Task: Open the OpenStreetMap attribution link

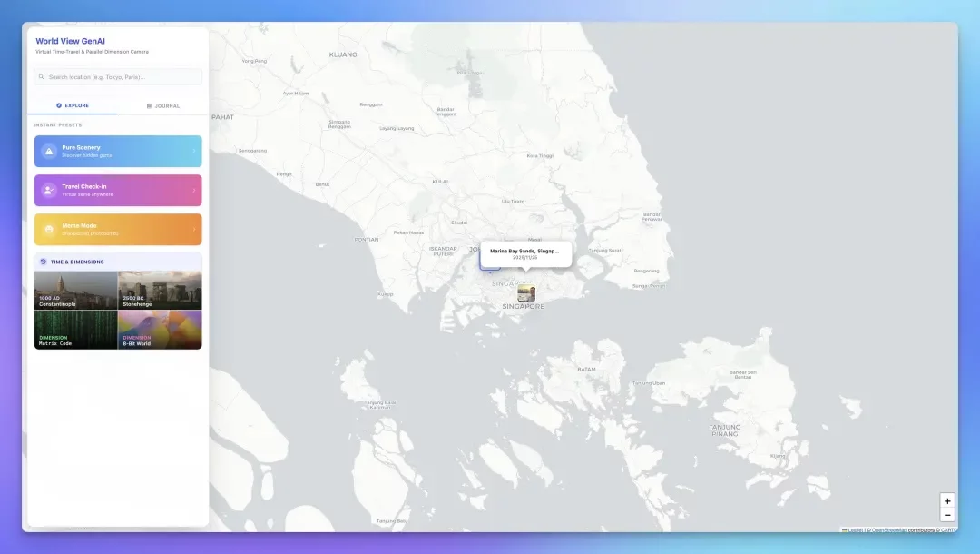Action: 888,529
